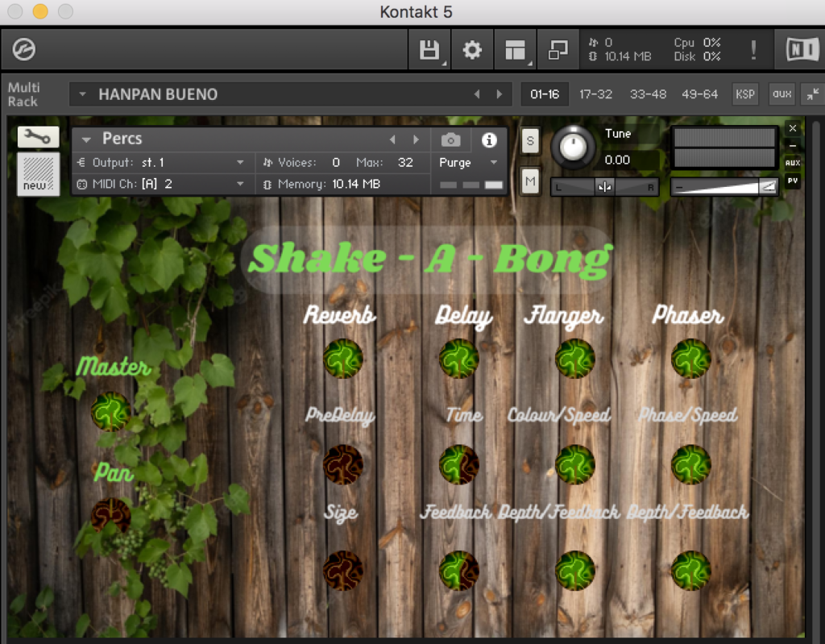Minimize the Percs instrument header
825x644 pixels.
pyautogui.click(x=793, y=145)
